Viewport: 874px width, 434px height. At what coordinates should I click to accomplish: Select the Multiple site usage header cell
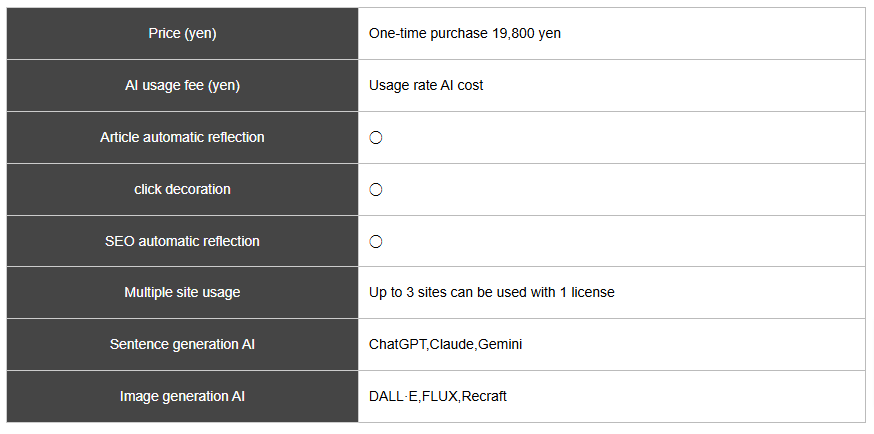click(x=182, y=292)
